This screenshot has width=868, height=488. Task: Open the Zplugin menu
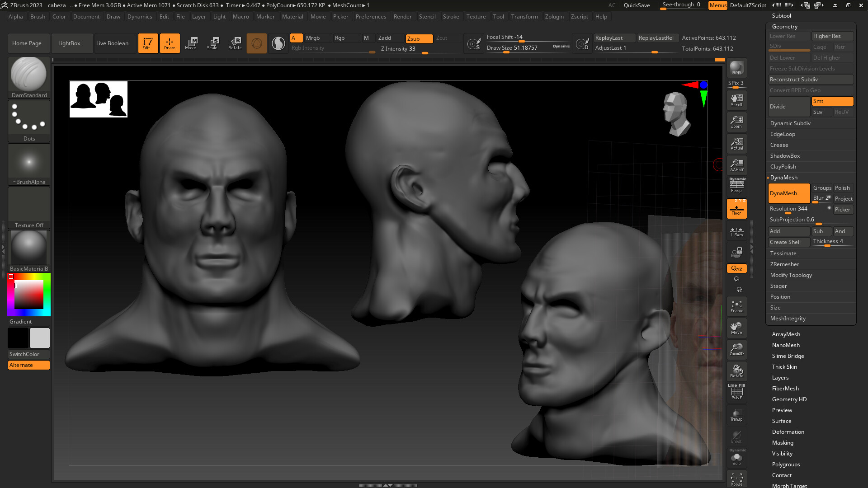(x=554, y=16)
